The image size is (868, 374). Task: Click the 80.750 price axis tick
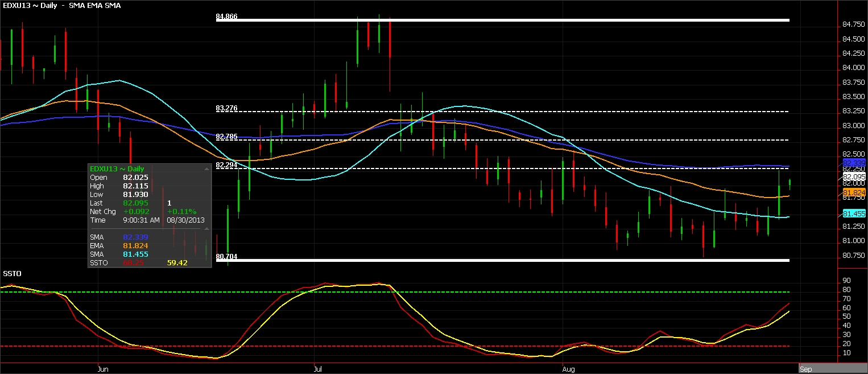coord(853,255)
